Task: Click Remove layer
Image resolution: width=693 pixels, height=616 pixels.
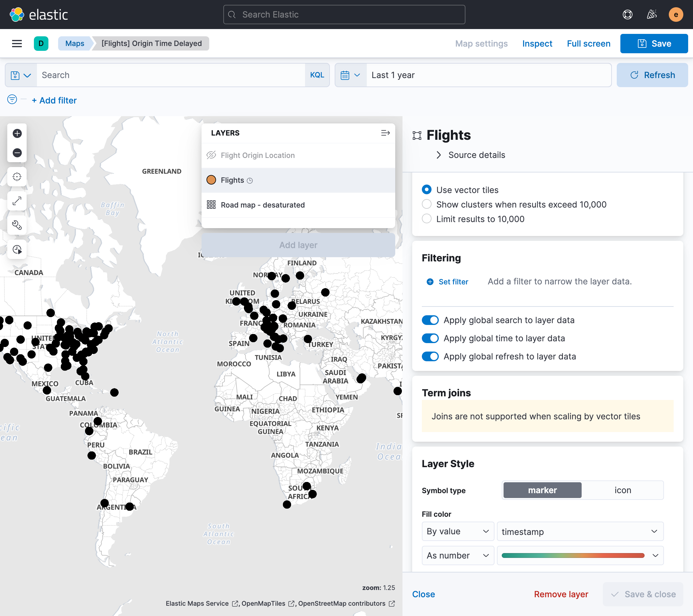Action: click(x=561, y=594)
